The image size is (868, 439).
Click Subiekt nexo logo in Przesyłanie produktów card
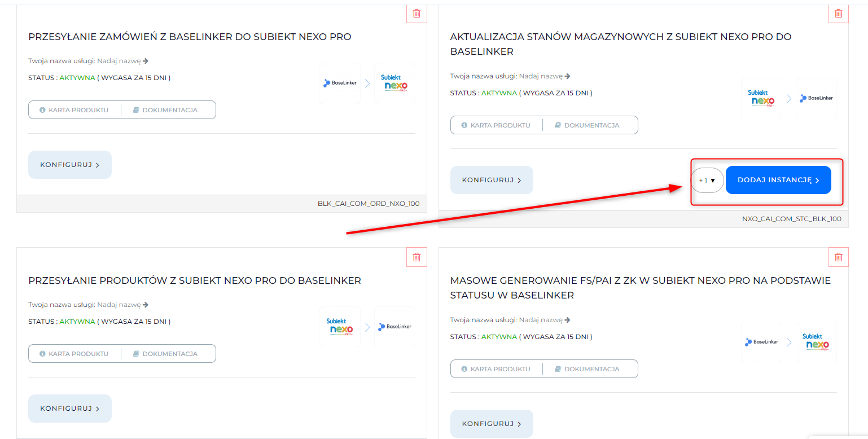coord(340,327)
